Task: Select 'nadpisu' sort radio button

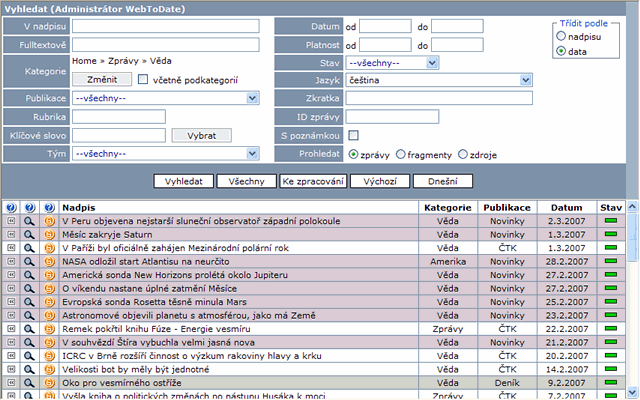Action: click(x=560, y=35)
